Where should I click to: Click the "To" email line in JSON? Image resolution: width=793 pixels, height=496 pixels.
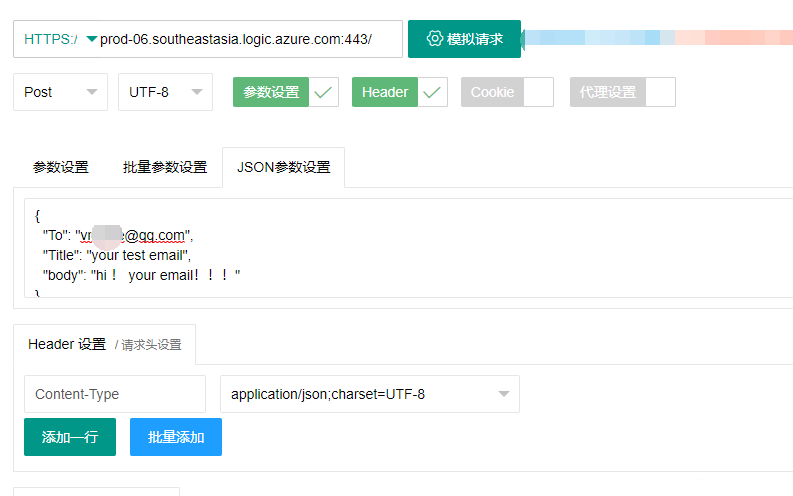point(118,236)
